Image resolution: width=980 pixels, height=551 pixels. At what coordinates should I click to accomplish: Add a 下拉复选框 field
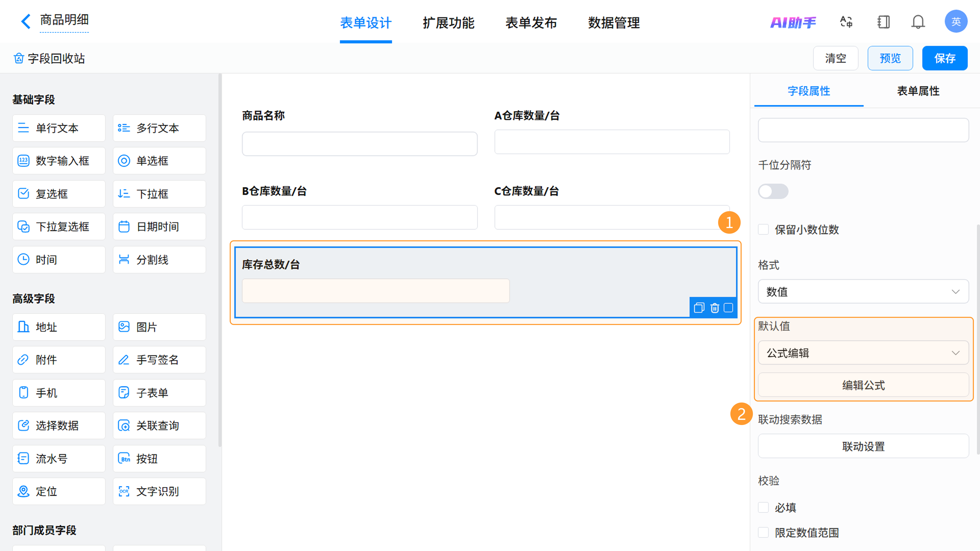(x=59, y=227)
